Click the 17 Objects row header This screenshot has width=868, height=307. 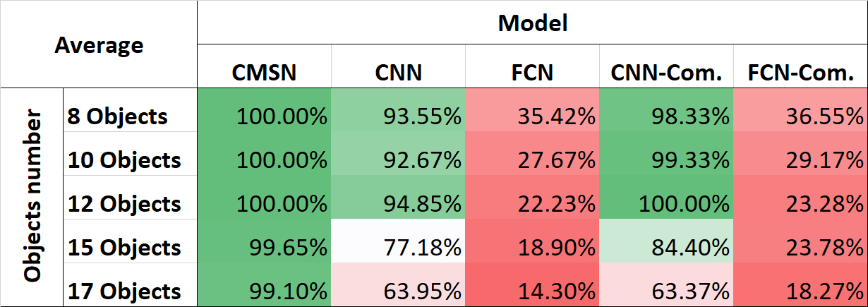[130, 291]
